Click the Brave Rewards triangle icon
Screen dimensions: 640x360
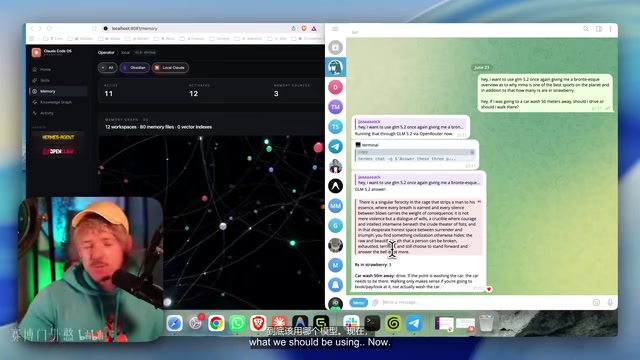coord(314,29)
